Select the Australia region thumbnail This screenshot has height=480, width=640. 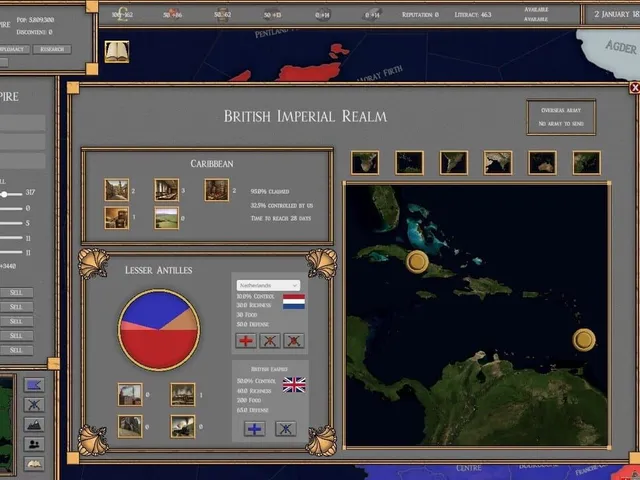pyautogui.click(x=542, y=162)
